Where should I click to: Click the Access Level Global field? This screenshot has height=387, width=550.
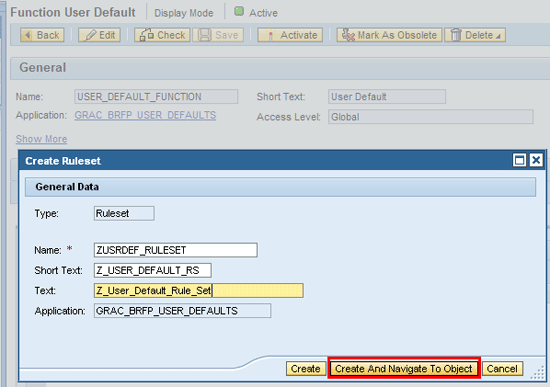pyautogui.click(x=431, y=117)
